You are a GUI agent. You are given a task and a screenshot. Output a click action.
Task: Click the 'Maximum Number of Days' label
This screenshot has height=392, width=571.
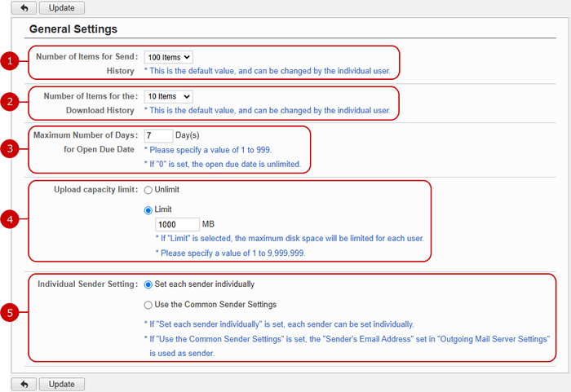tap(86, 135)
